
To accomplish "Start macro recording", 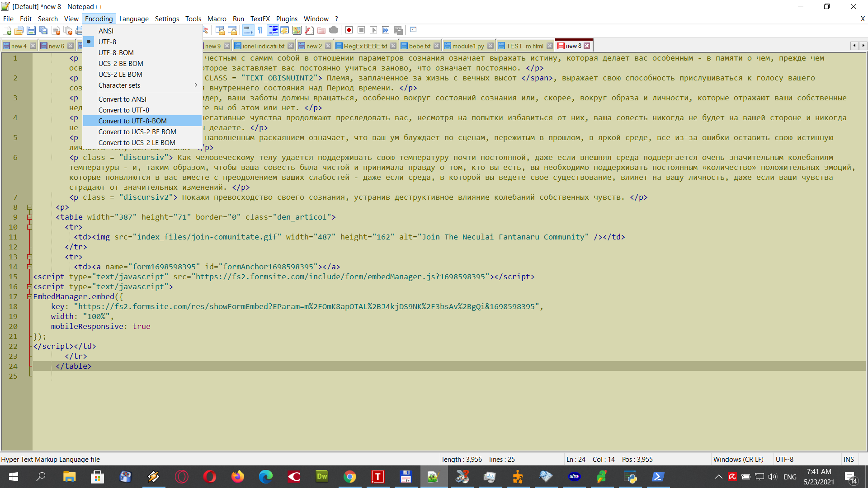I will [349, 30].
